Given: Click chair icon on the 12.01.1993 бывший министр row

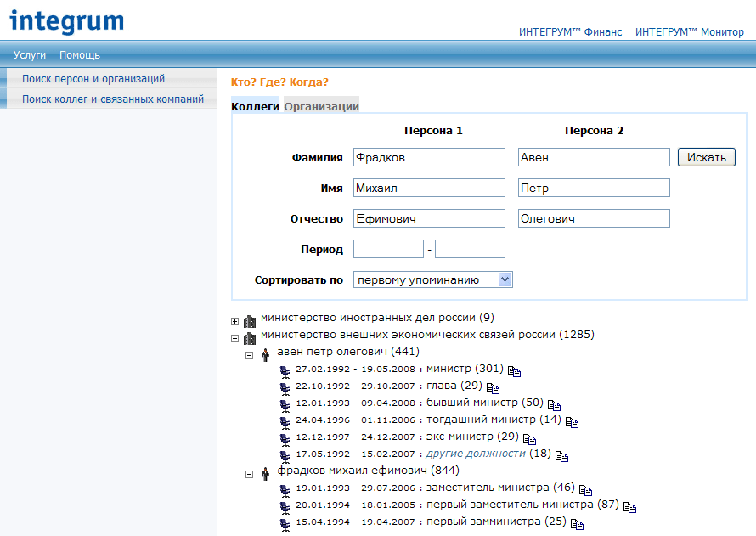Looking at the screenshot, I should pos(285,406).
